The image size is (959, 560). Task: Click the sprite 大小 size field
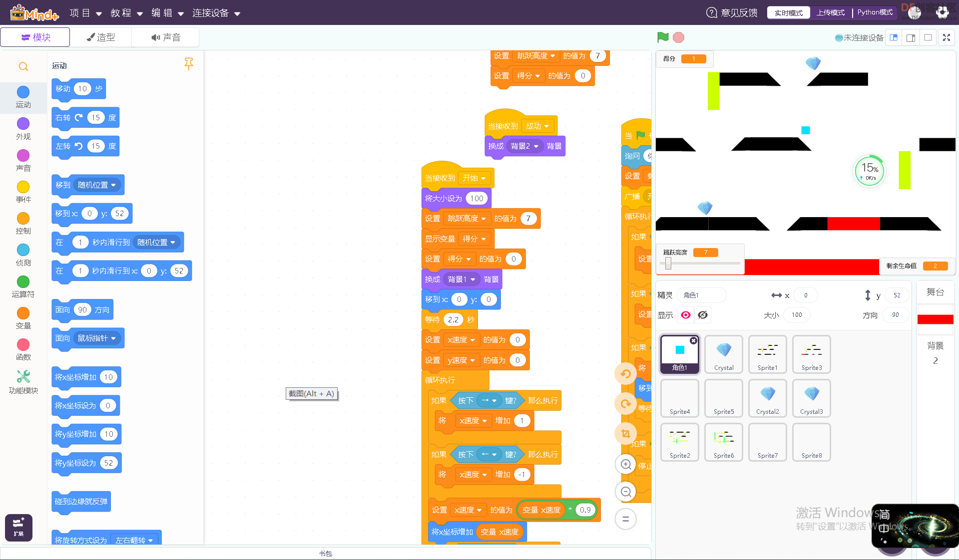tap(797, 315)
